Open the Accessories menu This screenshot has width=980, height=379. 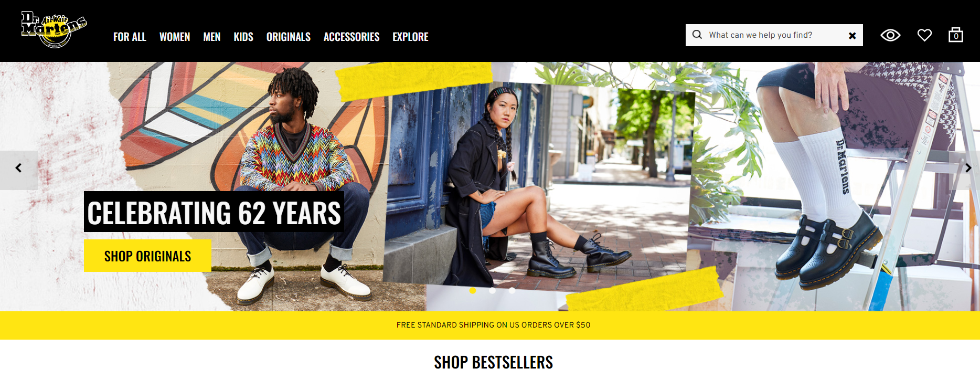[x=351, y=37]
